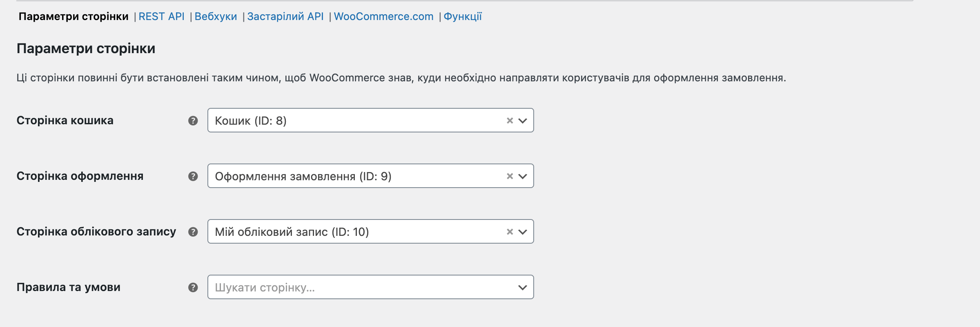
Task: Expand the Сторінка оформлення dropdown arrow
Action: pos(523,176)
